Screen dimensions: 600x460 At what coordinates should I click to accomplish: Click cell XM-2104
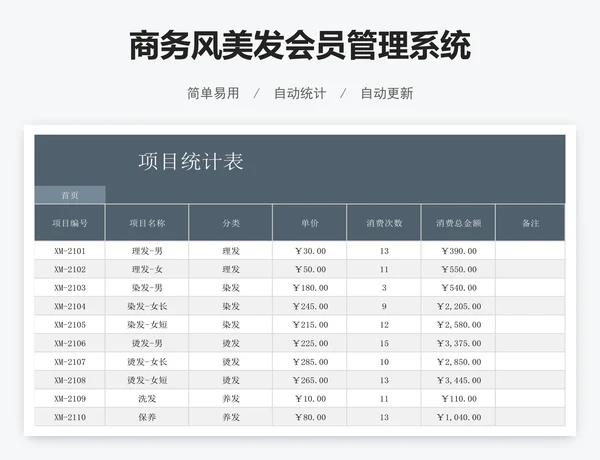point(70,306)
